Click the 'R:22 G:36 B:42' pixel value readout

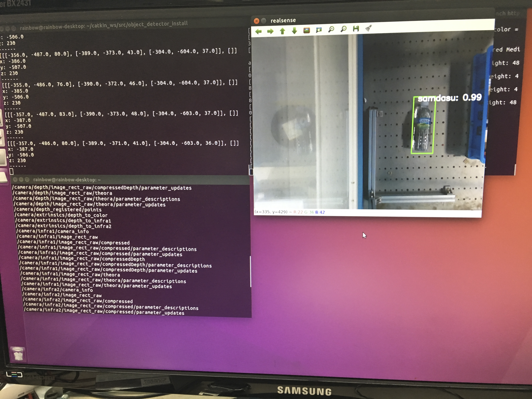(x=309, y=212)
